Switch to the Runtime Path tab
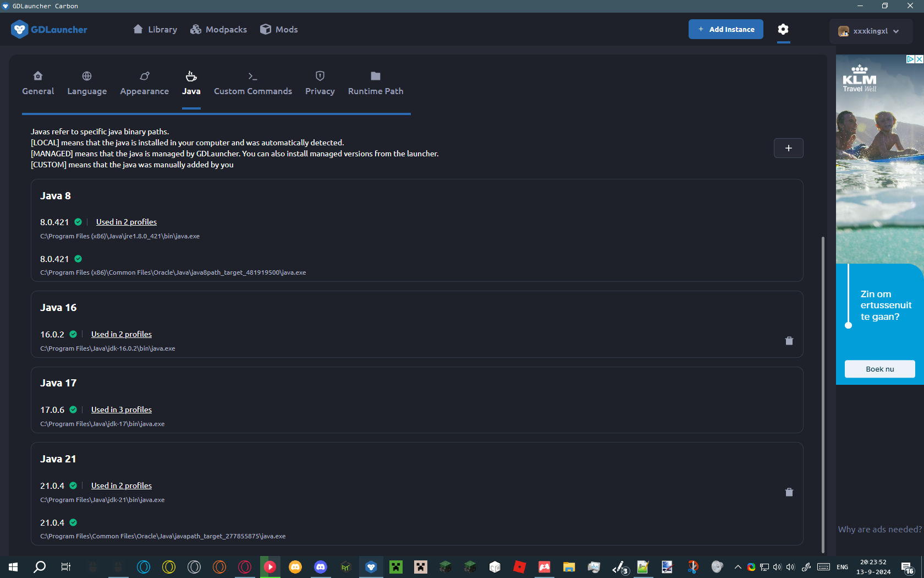Image resolution: width=924 pixels, height=578 pixels. [x=376, y=84]
